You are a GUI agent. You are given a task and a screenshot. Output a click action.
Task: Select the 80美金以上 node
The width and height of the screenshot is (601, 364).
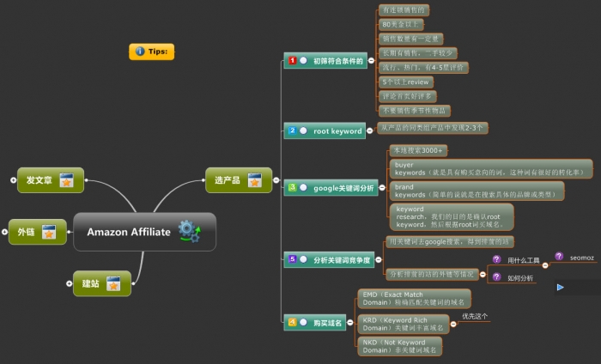[401, 25]
